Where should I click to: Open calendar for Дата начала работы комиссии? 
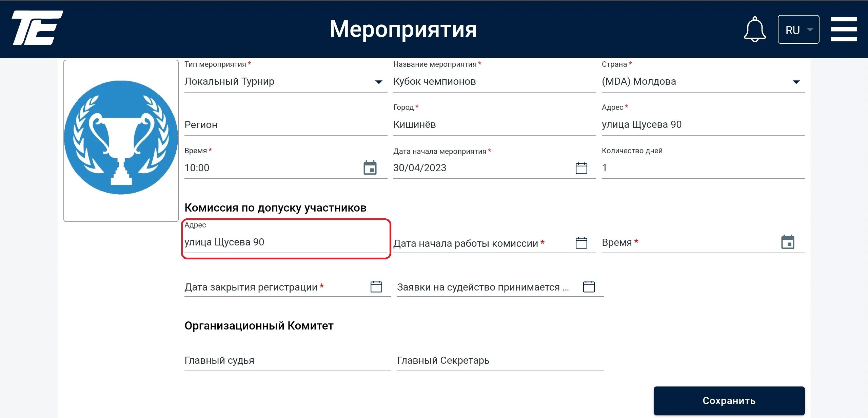tap(581, 243)
